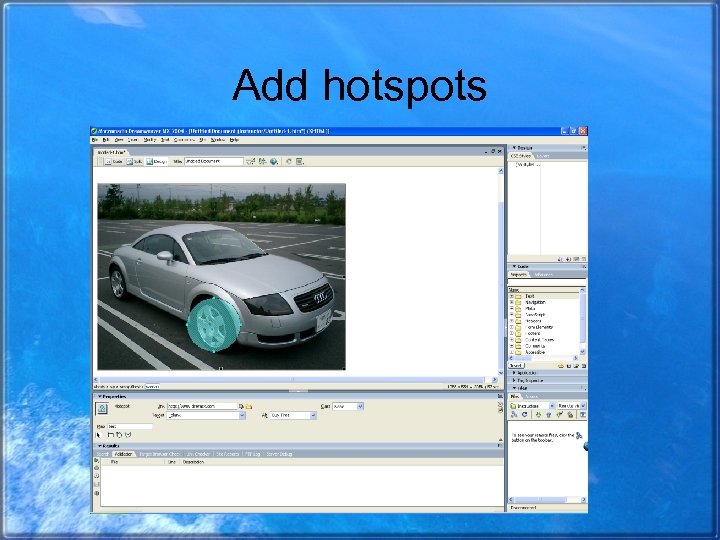Viewport: 720px width, 540px height.
Task: Click the green Validate play icon in Results
Action: [x=96, y=460]
